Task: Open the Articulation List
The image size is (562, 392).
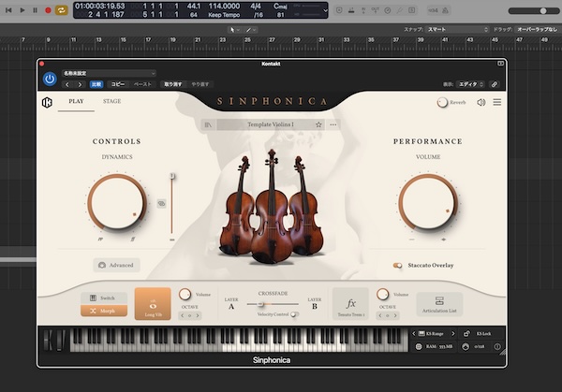Action: [x=439, y=304]
